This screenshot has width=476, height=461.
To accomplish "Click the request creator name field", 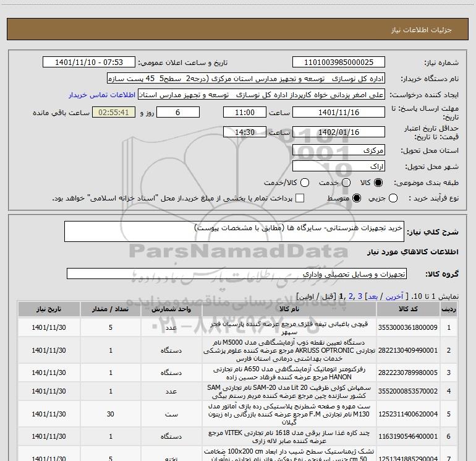I will pos(261,95).
